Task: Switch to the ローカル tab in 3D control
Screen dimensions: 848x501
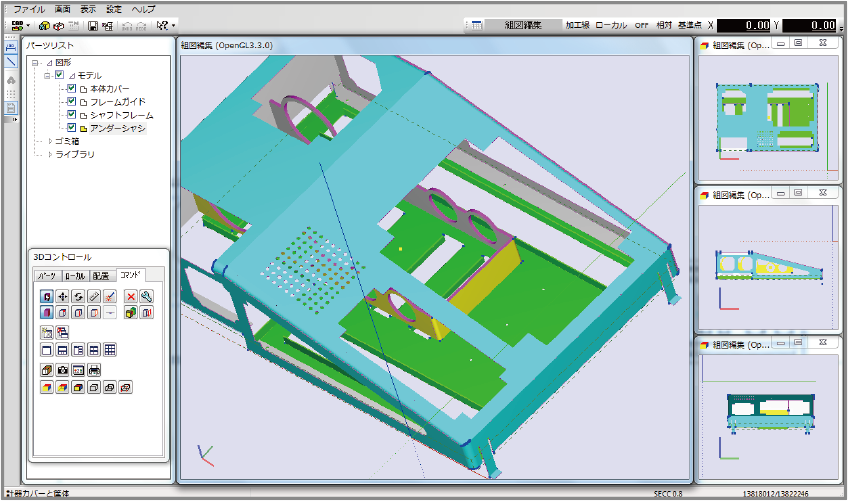Action: point(75,276)
